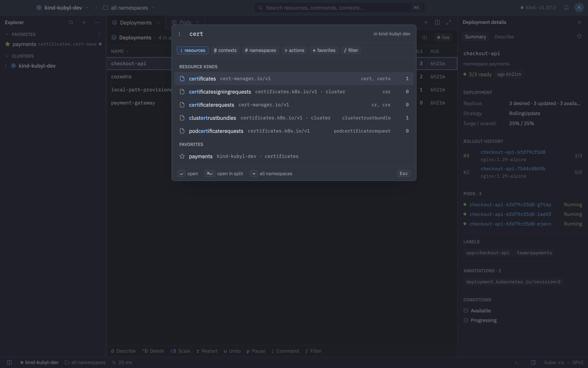Open the user account avatar
The image size is (588, 368).
point(579,8)
